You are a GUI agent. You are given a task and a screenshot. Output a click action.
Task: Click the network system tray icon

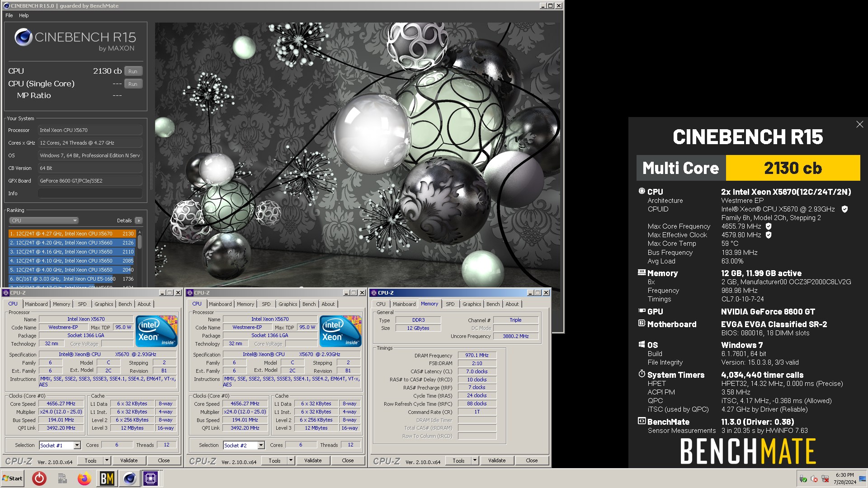[825, 479]
